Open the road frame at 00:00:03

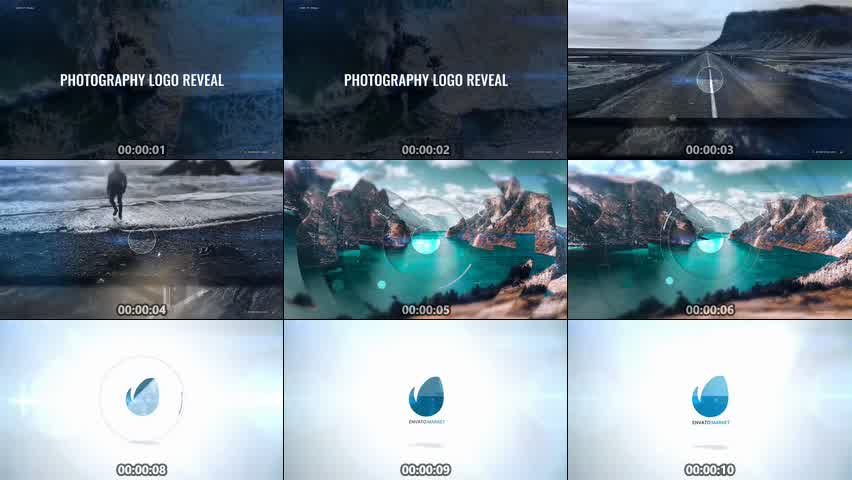[710, 79]
